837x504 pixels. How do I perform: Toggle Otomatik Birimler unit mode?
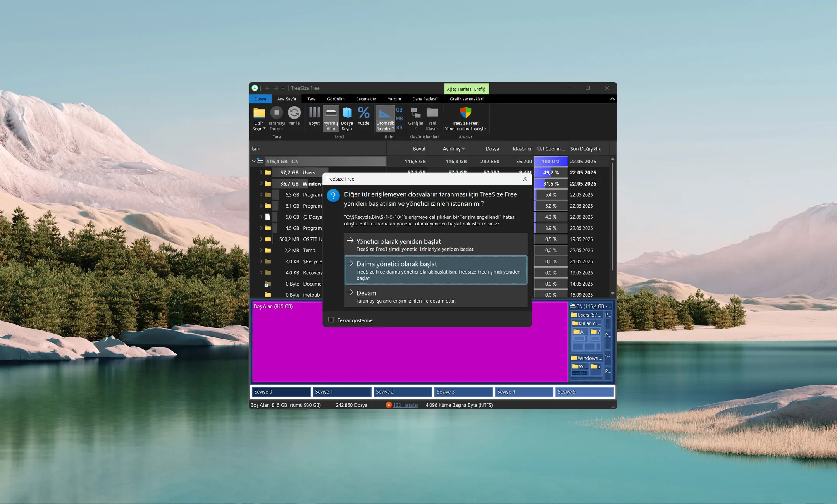[385, 119]
